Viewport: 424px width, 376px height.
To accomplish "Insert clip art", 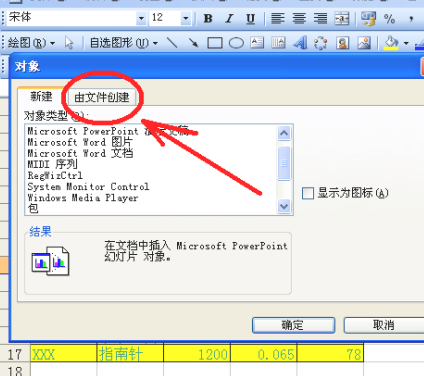I will 343,43.
